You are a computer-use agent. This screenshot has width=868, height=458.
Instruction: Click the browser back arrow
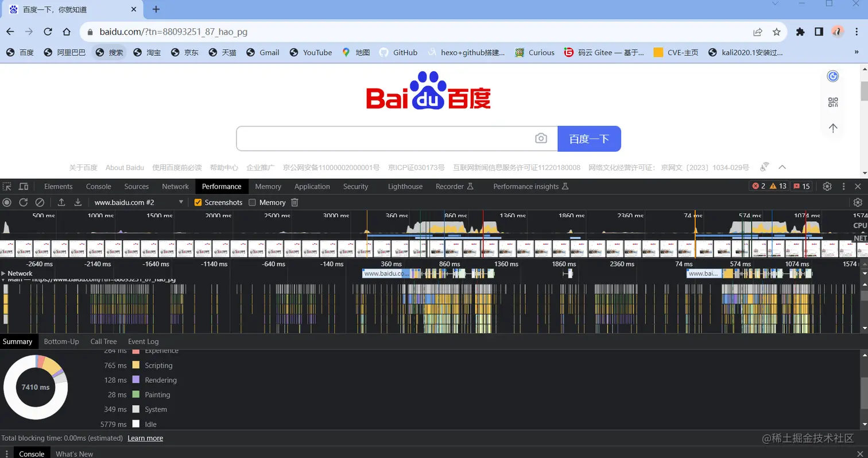click(10, 32)
